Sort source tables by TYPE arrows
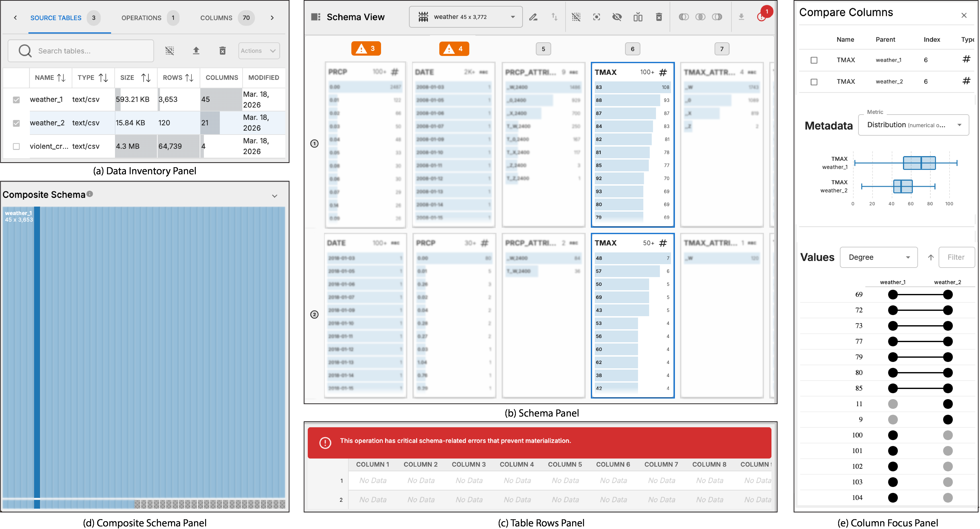This screenshot has width=980, height=529. [103, 78]
